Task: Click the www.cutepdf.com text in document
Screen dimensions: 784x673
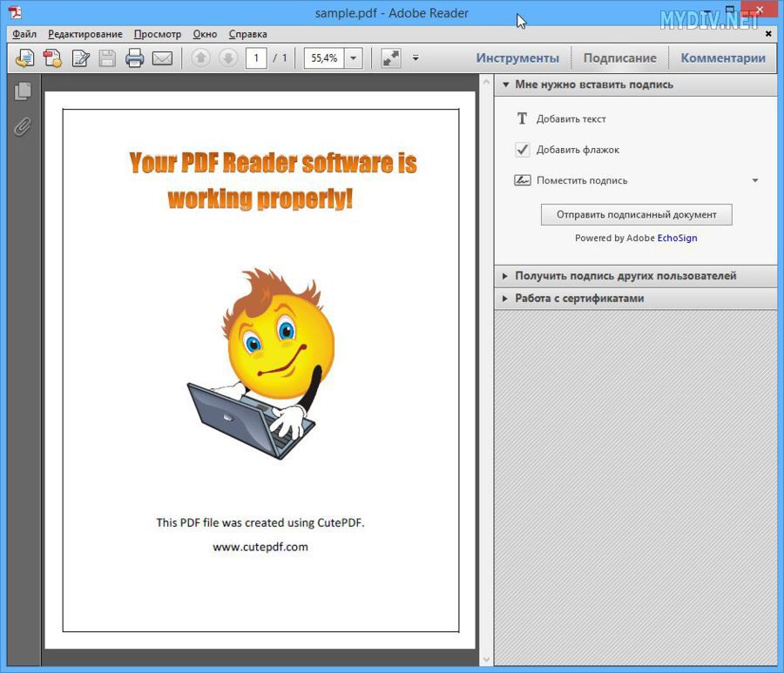Action: coord(260,547)
